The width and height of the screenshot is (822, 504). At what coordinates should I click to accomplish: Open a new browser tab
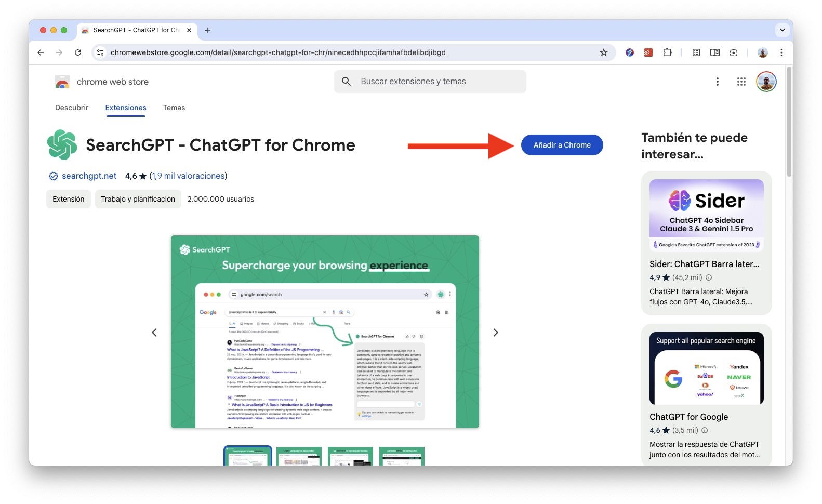208,30
